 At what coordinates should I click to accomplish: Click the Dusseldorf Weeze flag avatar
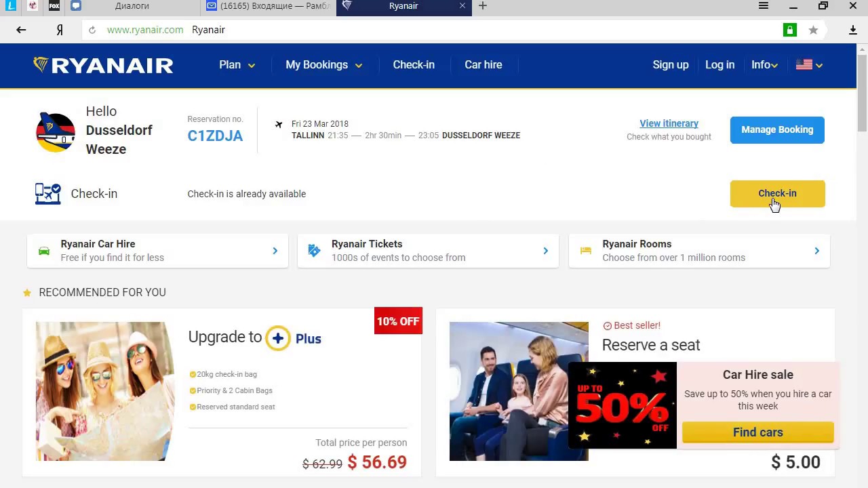point(56,132)
